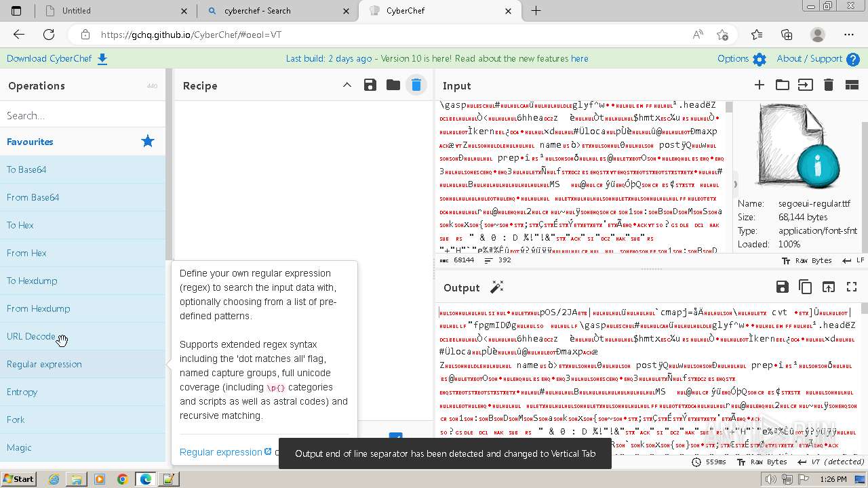Screen dimensions: 868x488
Task: Open Internet Explorer from the taskbar
Action: coord(54,479)
